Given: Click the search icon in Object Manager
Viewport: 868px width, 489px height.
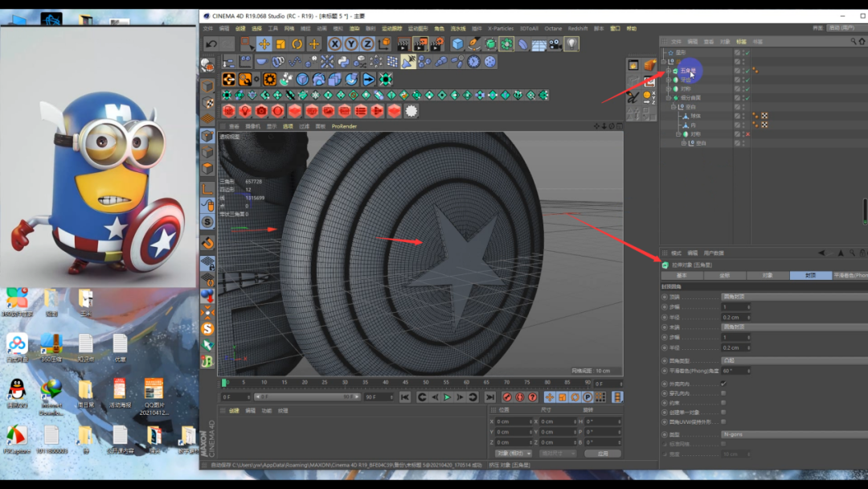Looking at the screenshot, I should coord(853,42).
